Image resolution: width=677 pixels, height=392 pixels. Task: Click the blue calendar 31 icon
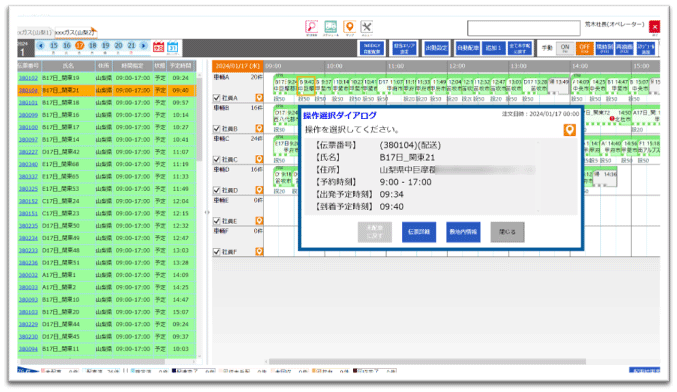173,47
